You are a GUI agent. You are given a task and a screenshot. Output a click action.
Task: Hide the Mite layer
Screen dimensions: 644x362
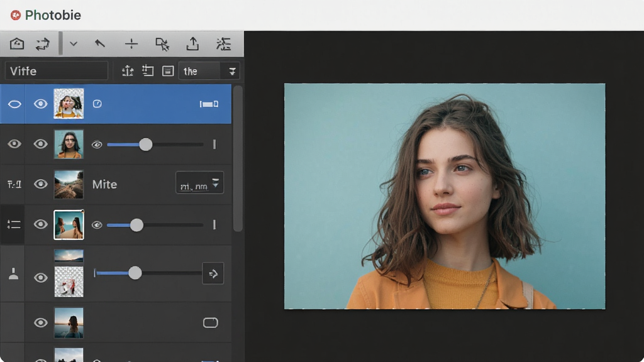tap(40, 184)
